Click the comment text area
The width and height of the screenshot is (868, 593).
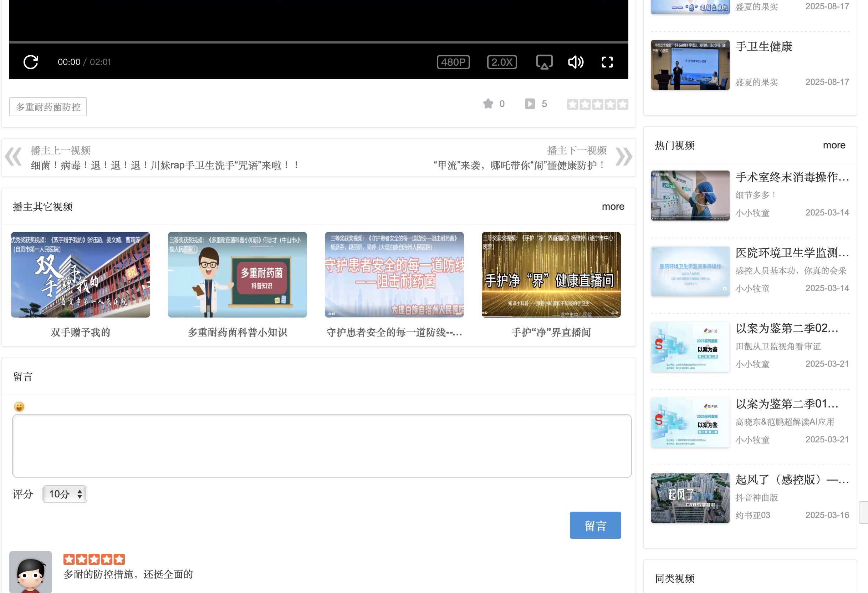pos(322,446)
